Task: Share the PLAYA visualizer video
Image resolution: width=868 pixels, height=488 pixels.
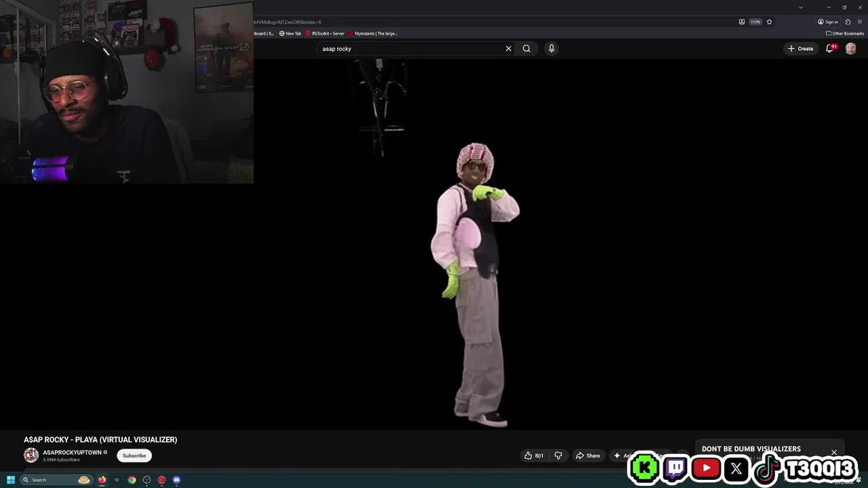Action: click(588, 455)
